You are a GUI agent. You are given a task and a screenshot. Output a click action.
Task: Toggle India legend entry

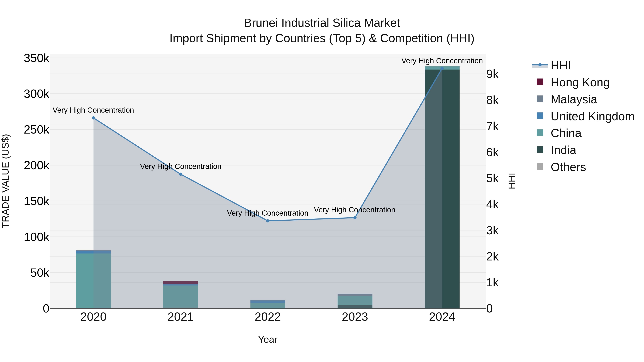click(556, 150)
